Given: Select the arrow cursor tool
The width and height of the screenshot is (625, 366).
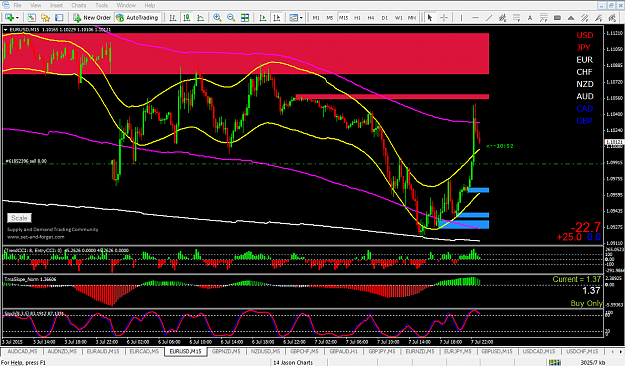Looking at the screenshot, I should pos(430,18).
